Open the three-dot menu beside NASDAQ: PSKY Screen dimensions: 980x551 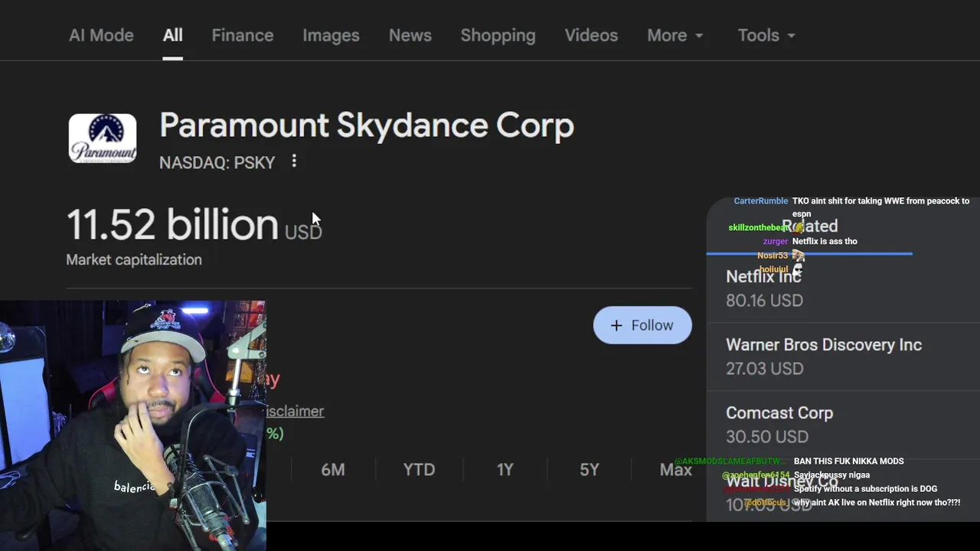pyautogui.click(x=294, y=161)
